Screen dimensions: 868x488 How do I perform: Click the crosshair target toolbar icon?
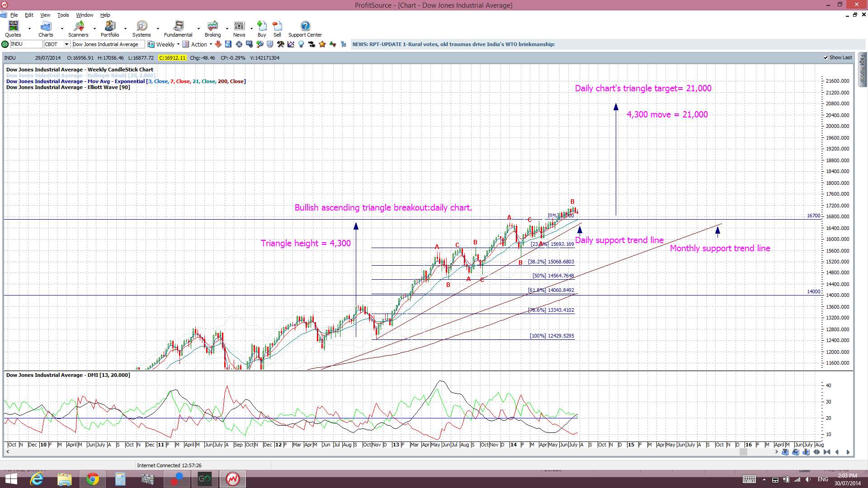(x=239, y=44)
